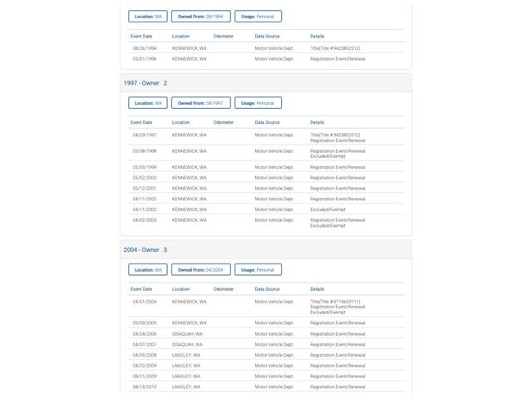This screenshot has width=532, height=399.
Task: Click the Owned From 04/1997 badge
Action: (x=201, y=103)
